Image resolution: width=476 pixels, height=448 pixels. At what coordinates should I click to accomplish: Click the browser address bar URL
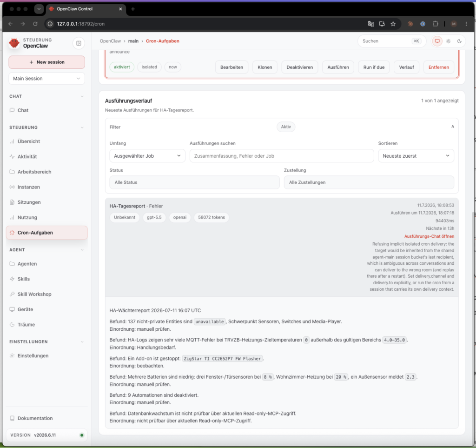(x=81, y=24)
